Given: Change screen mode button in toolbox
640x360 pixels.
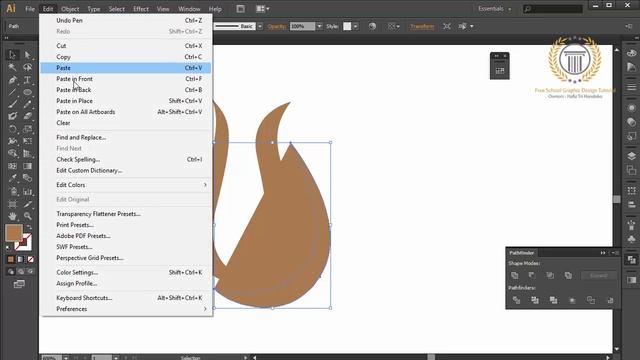Looking at the screenshot, I should click(x=19, y=284).
